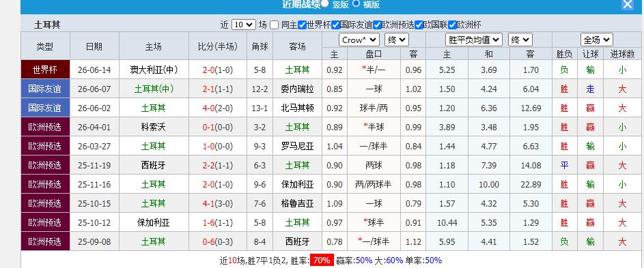Uncheck the 欧洲预选 filter checkbox
The height and width of the screenshot is (268, 644).
[x=377, y=25]
